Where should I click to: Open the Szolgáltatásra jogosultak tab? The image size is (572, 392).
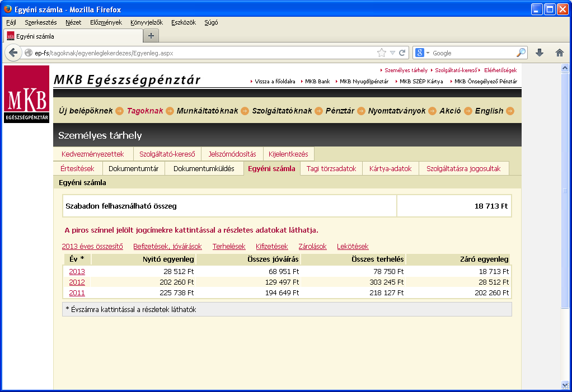click(463, 169)
